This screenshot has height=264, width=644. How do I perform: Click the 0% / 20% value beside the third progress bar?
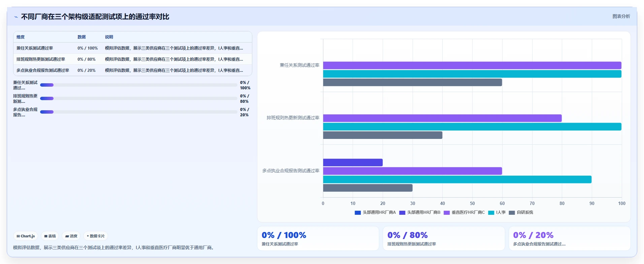pos(245,112)
